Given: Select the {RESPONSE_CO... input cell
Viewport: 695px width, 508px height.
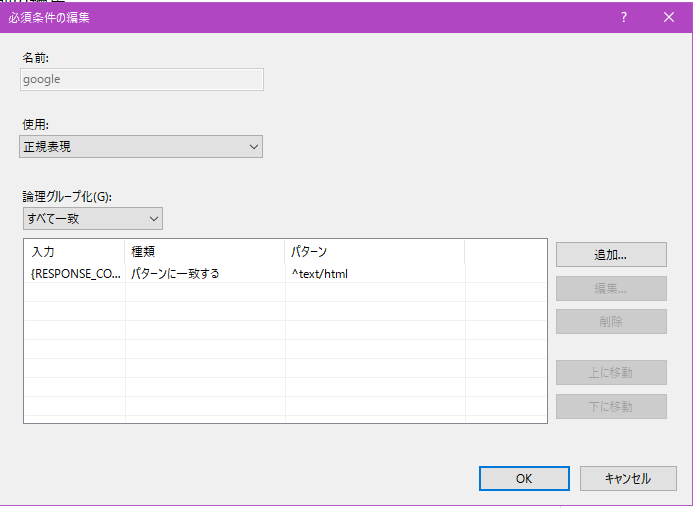Looking at the screenshot, I should (x=75, y=274).
